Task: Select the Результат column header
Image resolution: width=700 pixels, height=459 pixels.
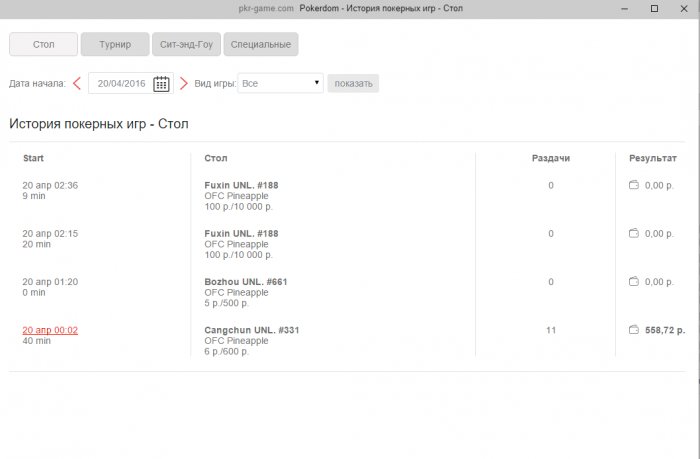Action: [x=653, y=158]
